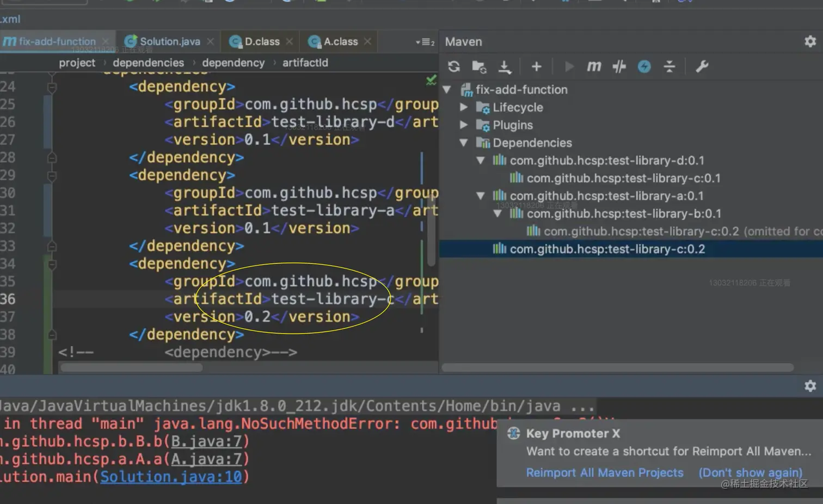823x504 pixels.
Task: Click Key Promoter X notification title
Action: coord(573,433)
